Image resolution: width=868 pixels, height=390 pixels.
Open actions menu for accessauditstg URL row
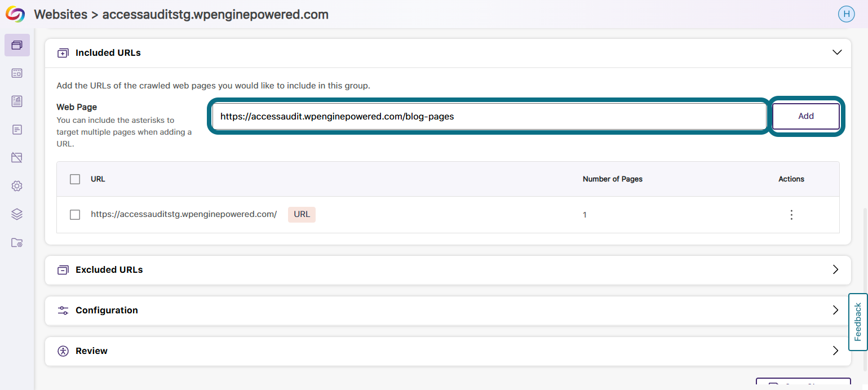791,215
